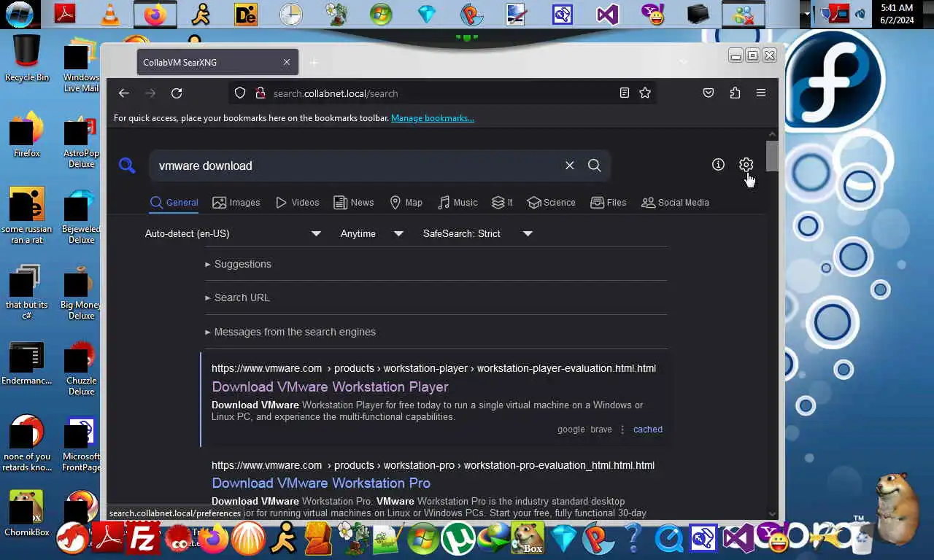Open the clock icon in top taskbar
This screenshot has height=560, width=934.
[291, 14]
